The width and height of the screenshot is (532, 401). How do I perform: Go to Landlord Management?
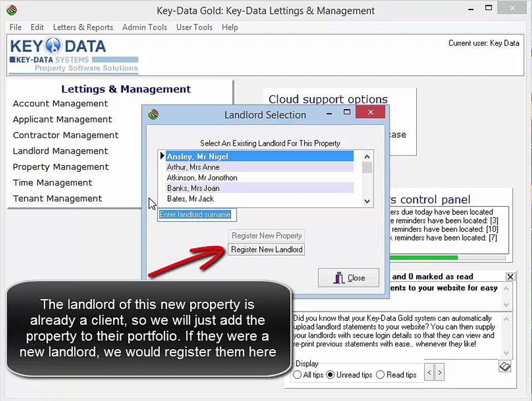(61, 151)
